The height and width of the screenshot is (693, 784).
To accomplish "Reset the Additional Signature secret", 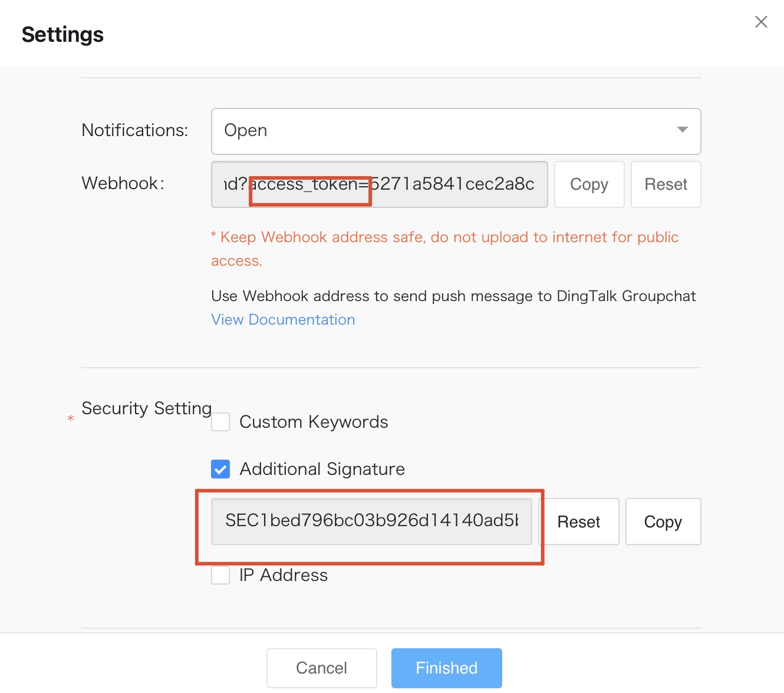I will click(x=579, y=522).
